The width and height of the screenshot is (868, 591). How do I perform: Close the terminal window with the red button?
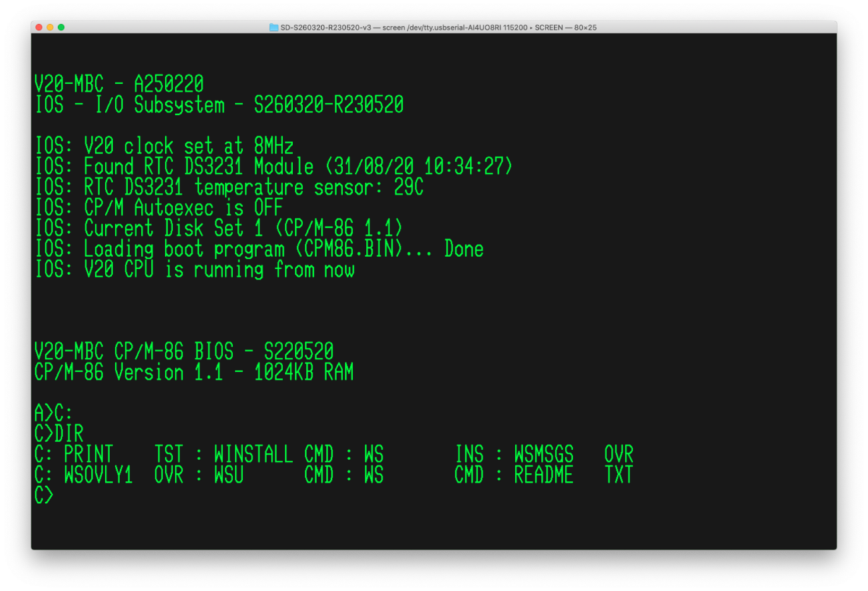(x=39, y=27)
